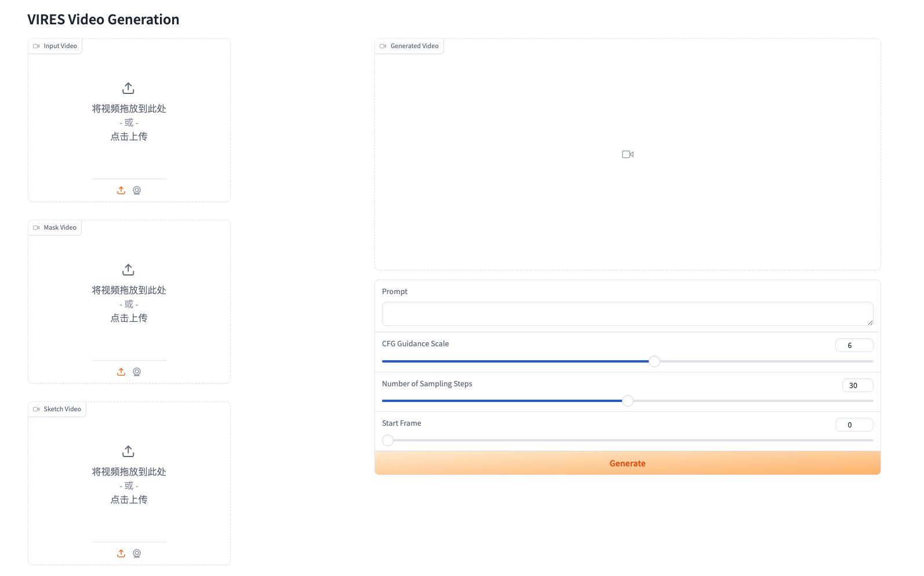Viewport: 924px width, 576px height.
Task: Click the Prompt text box
Action: coord(627,314)
